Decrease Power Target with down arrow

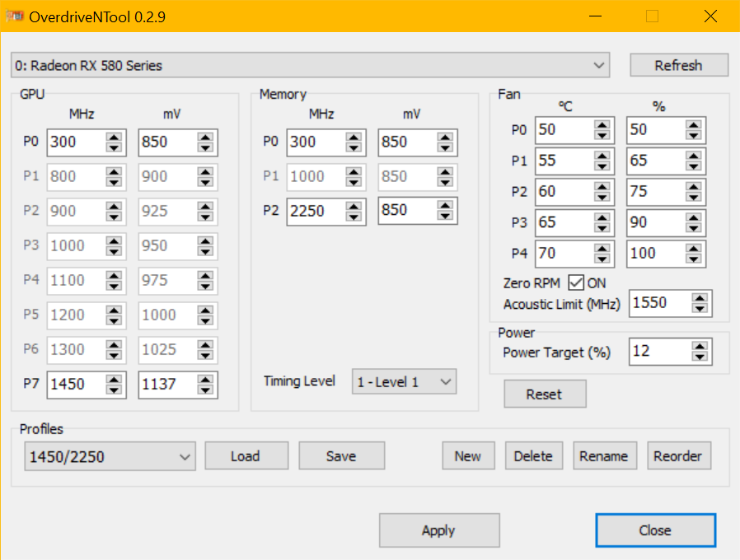click(700, 357)
